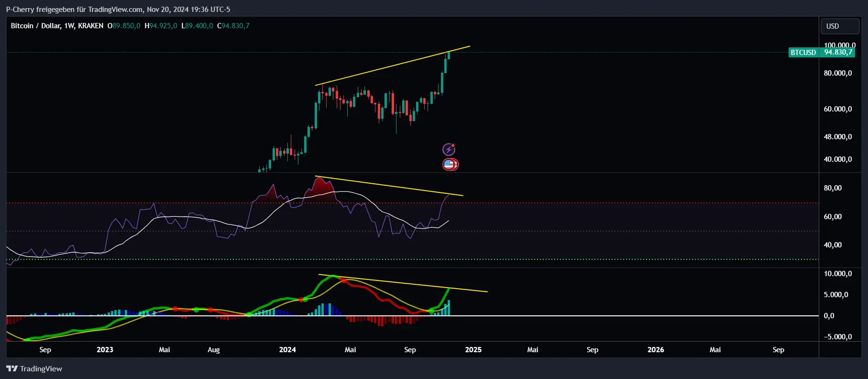Screen dimensions: 868x379
Task: Click the US flag economic event icon
Action: 450,165
